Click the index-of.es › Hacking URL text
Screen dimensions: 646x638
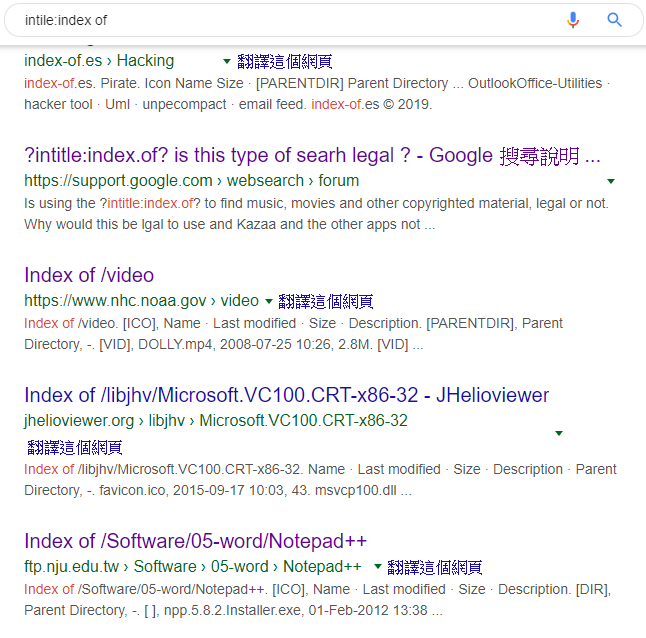pyautogui.click(x=99, y=61)
